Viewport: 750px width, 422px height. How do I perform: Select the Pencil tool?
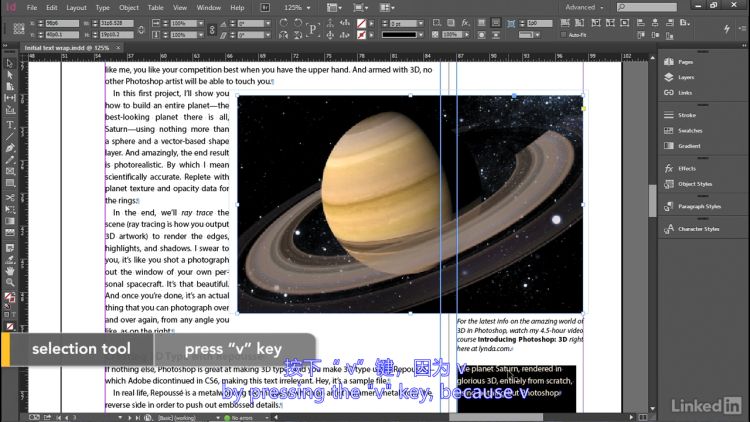click(10, 160)
